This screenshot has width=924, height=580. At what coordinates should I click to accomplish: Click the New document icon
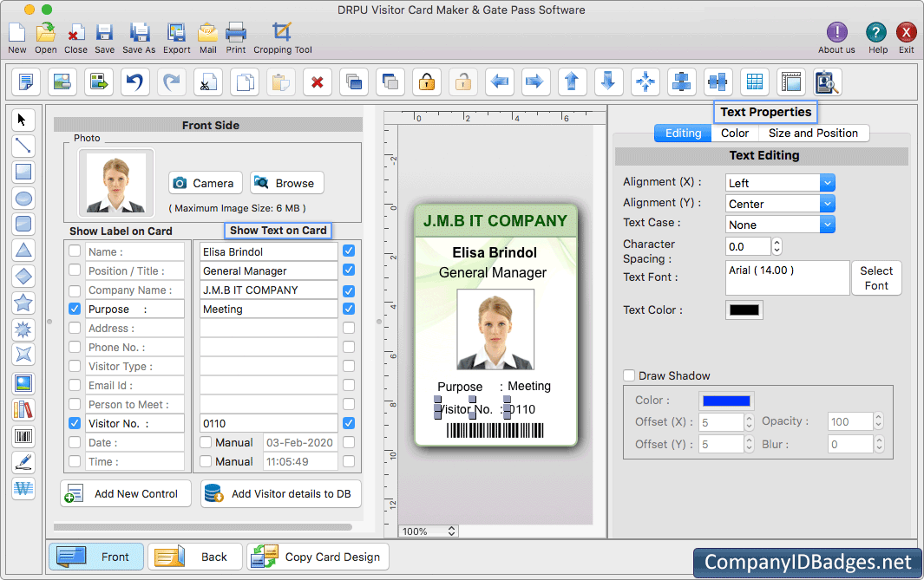pos(16,38)
